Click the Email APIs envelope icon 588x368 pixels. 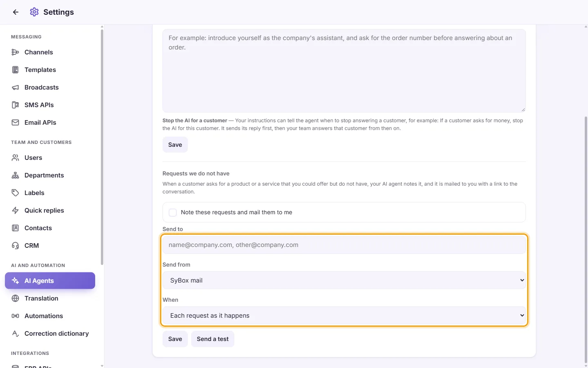click(x=16, y=123)
